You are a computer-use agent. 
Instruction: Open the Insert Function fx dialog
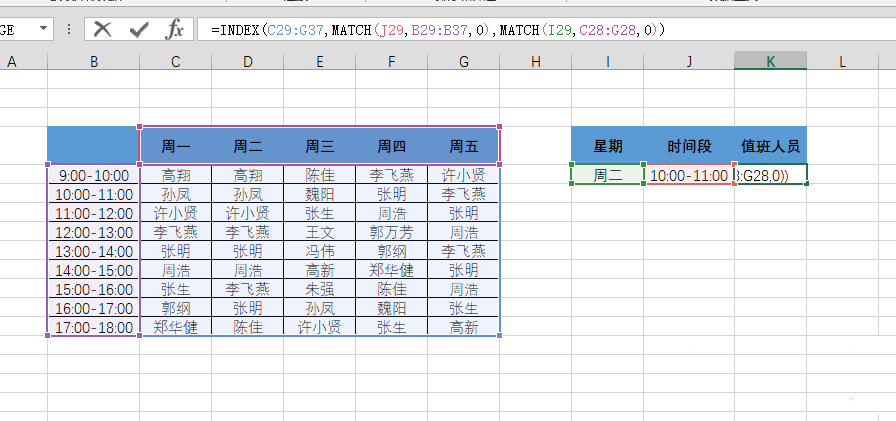[175, 29]
